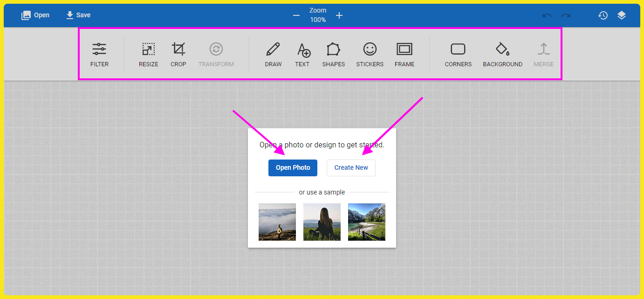Toggle the layers panel icon
The width and height of the screenshot is (644, 299).
622,15
